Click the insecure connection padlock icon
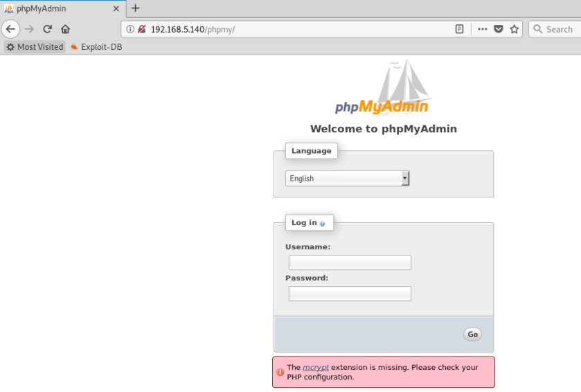Viewport: 581px width, 392px height. tap(141, 29)
